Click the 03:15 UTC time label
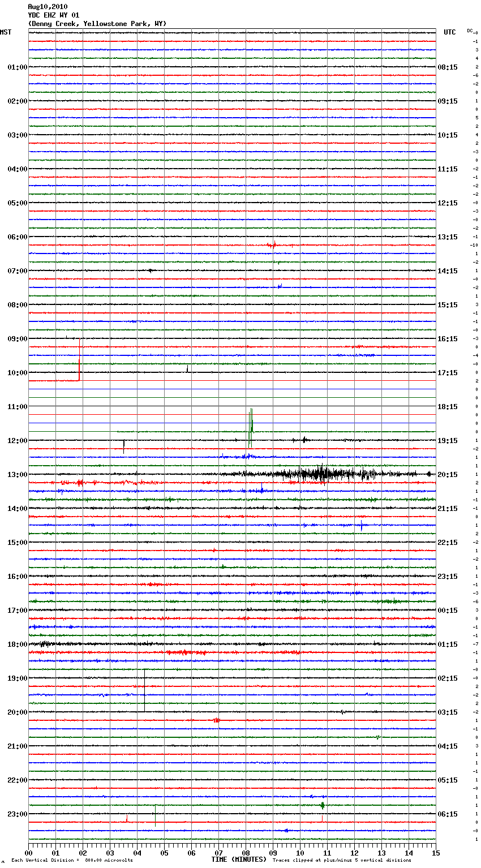Screen dimensions: 481x868 (448, 712)
